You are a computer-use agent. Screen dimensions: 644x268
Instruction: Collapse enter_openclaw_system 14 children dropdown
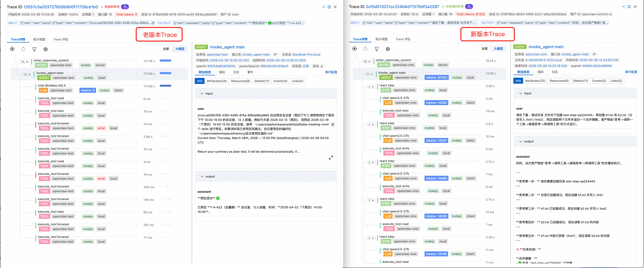(x=25, y=62)
